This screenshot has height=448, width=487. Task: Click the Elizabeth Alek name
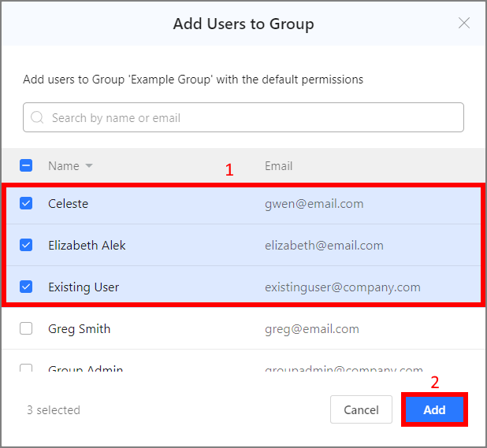click(x=87, y=246)
